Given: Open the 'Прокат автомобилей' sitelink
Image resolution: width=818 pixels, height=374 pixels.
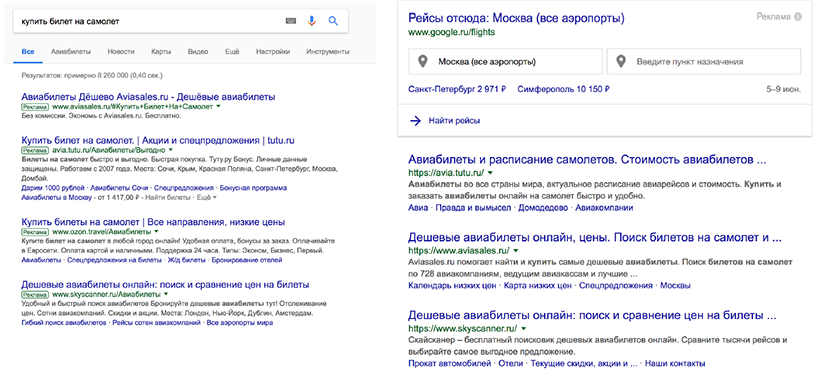Looking at the screenshot, I should tap(450, 363).
